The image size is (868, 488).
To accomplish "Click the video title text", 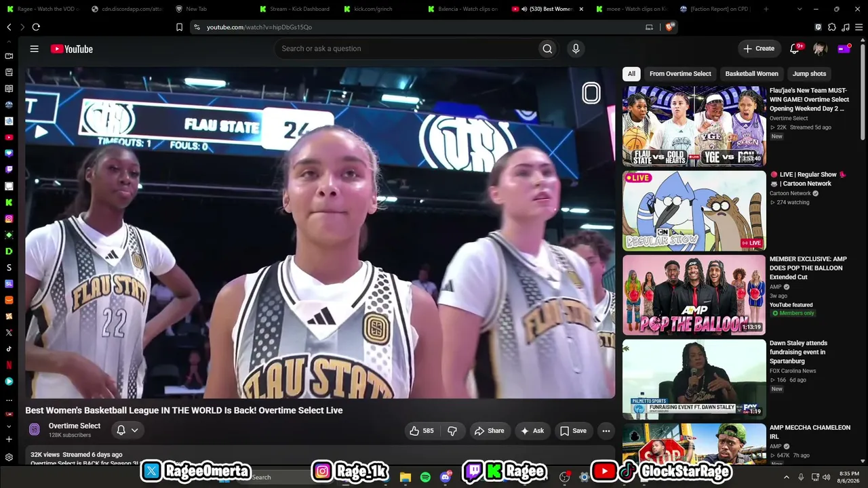I will click(x=184, y=410).
